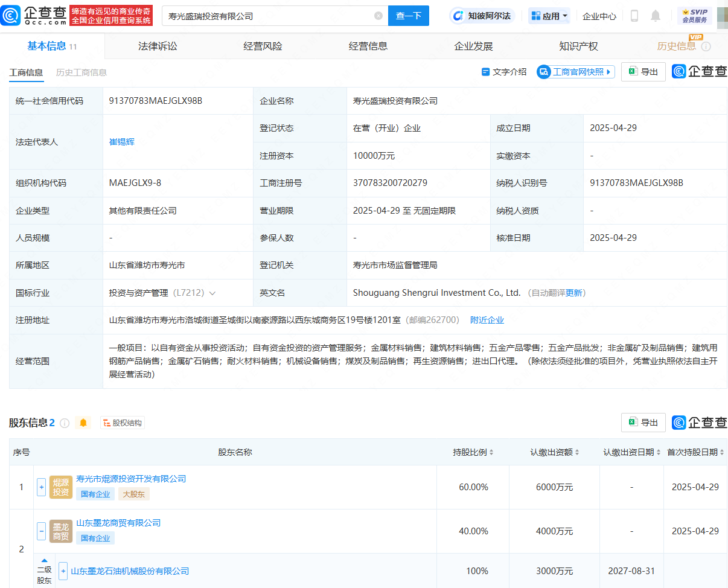Select the 4000万元 subscribed amount

(x=555, y=531)
